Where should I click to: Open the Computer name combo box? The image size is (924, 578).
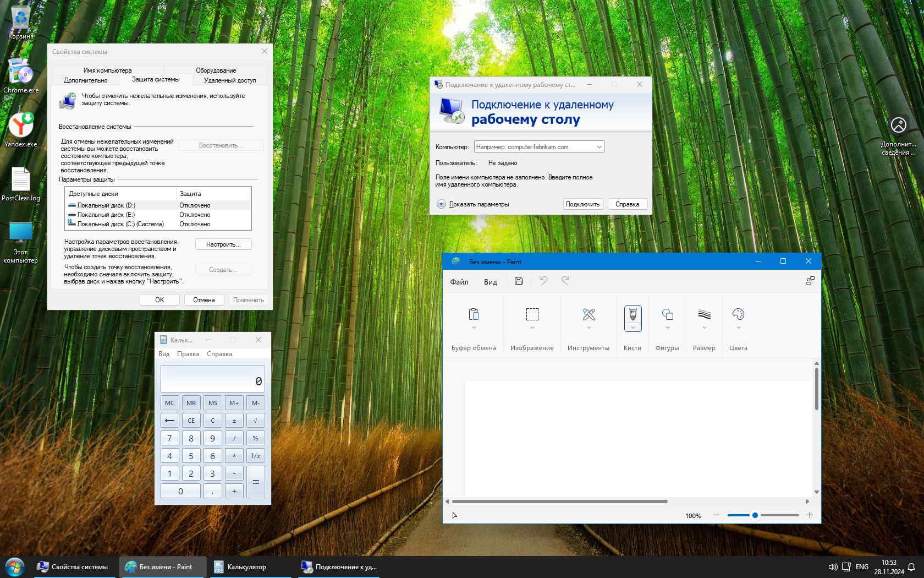(538, 147)
